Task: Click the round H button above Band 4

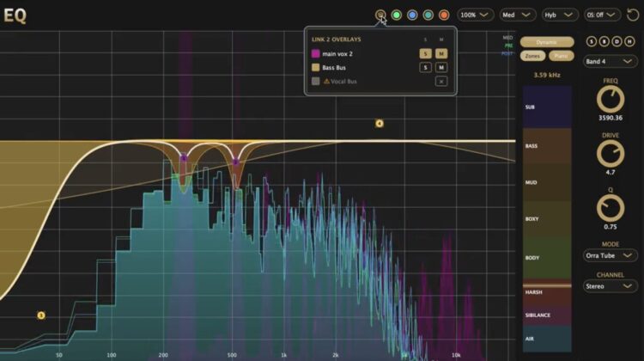Action: (x=629, y=41)
